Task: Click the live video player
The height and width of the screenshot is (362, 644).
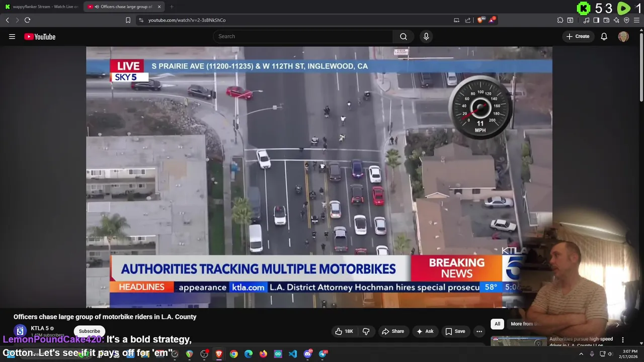Action: click(x=319, y=177)
